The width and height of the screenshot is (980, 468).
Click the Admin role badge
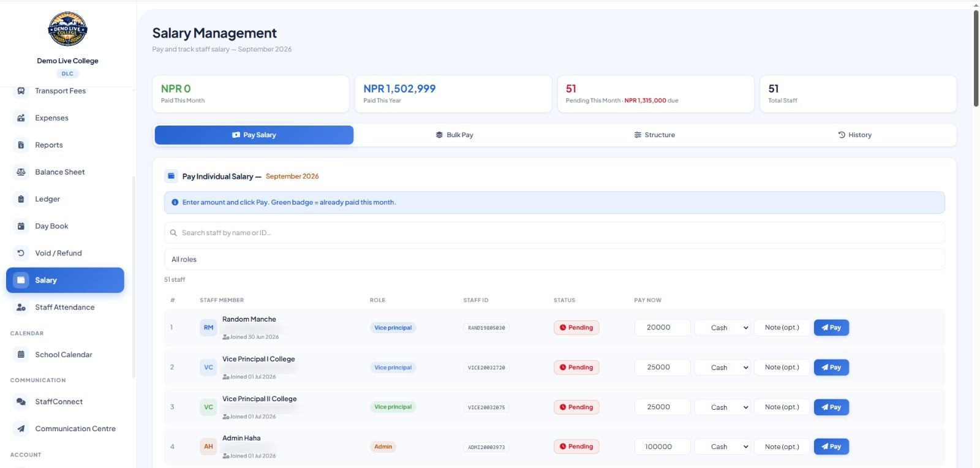(x=383, y=447)
